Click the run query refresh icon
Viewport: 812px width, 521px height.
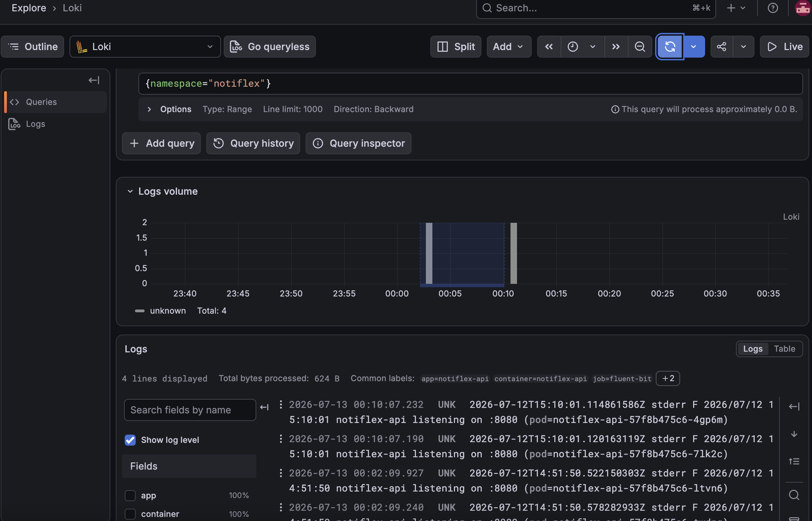tap(670, 47)
